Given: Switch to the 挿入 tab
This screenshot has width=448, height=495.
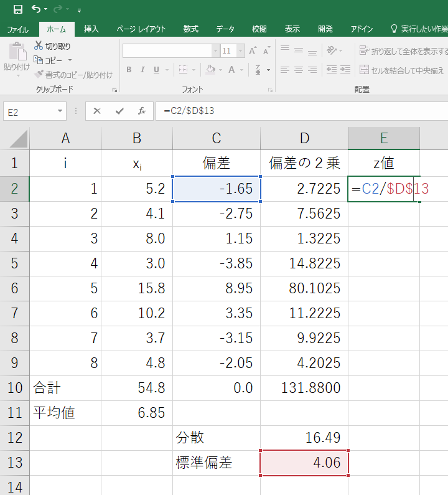Looking at the screenshot, I should [x=91, y=29].
